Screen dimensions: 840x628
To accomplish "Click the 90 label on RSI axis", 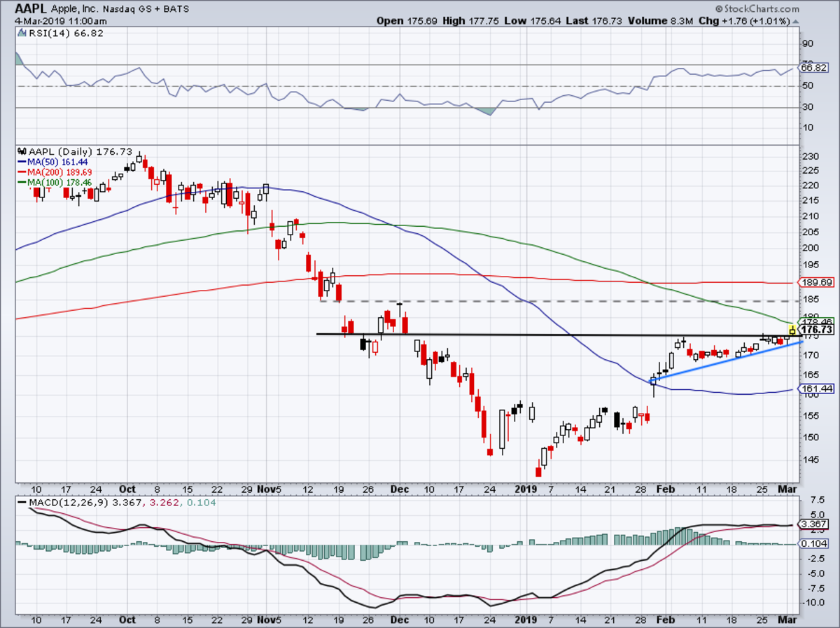I will 808,43.
